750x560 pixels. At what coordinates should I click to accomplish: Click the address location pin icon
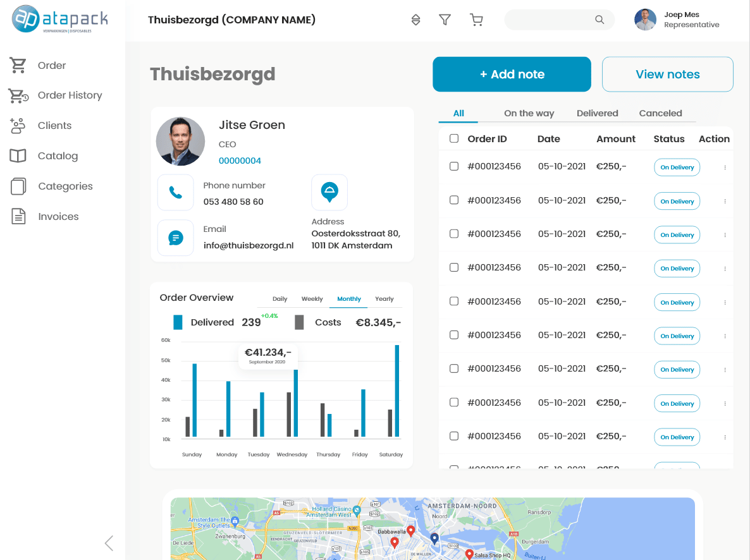[329, 192]
